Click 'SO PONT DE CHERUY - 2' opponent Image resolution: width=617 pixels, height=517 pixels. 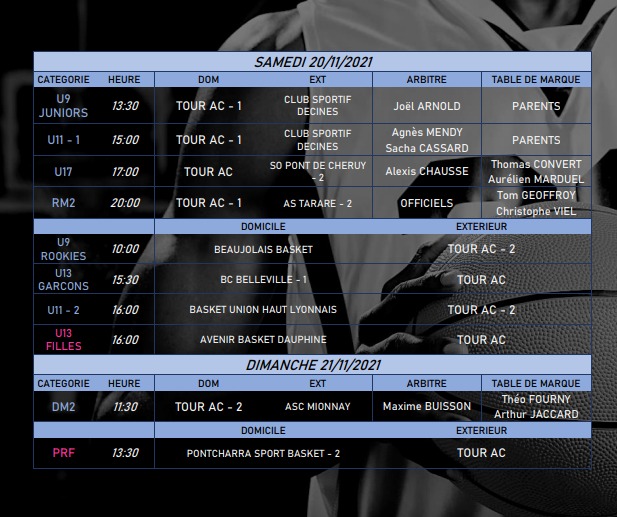(x=318, y=172)
